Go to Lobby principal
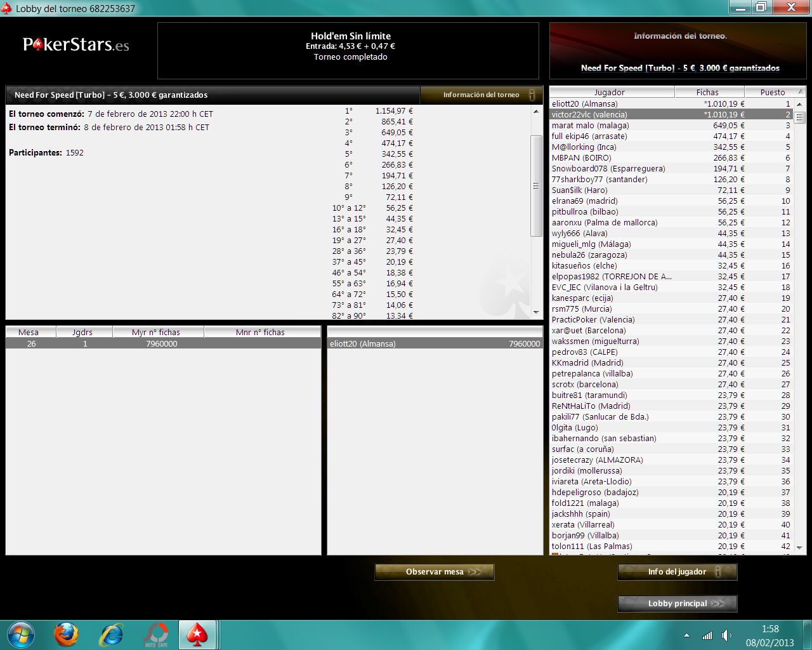812x650 pixels. coord(678,604)
